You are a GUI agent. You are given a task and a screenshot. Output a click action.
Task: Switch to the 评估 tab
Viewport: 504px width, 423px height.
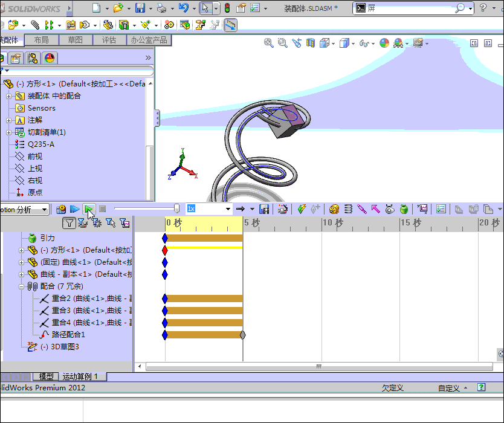click(x=109, y=40)
